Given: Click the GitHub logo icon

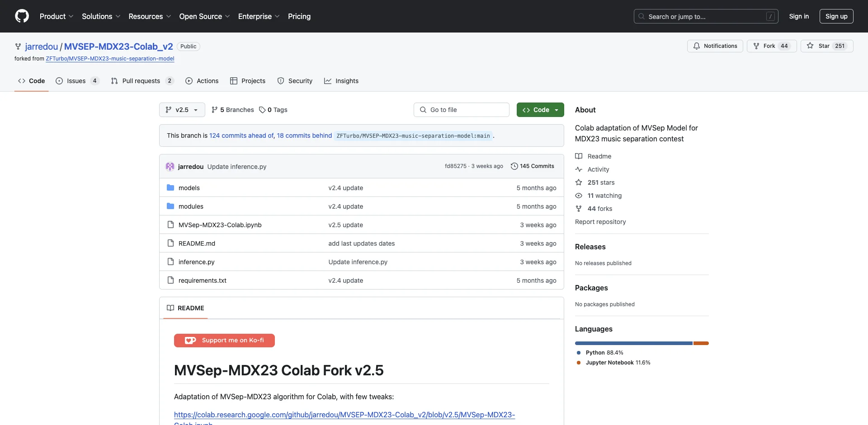Looking at the screenshot, I should click(22, 16).
